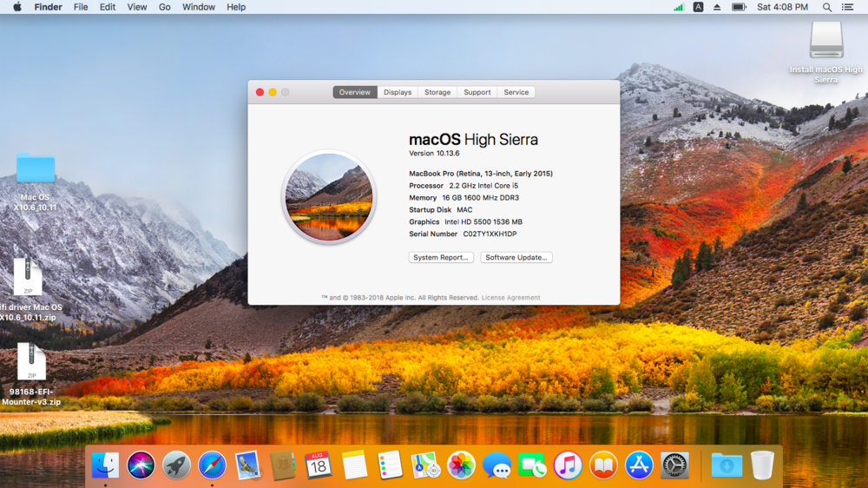Click the System Report button

coord(442,258)
